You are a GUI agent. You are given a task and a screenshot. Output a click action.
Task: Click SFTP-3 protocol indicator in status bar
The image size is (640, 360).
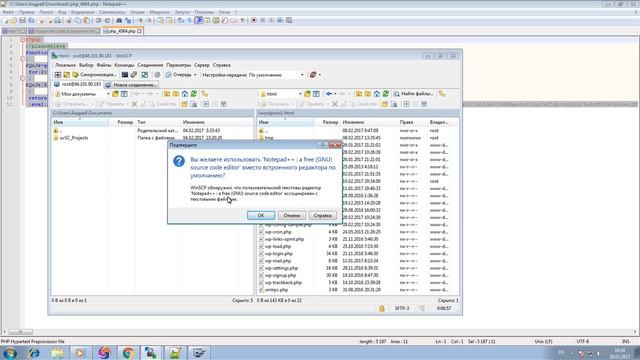point(402,309)
